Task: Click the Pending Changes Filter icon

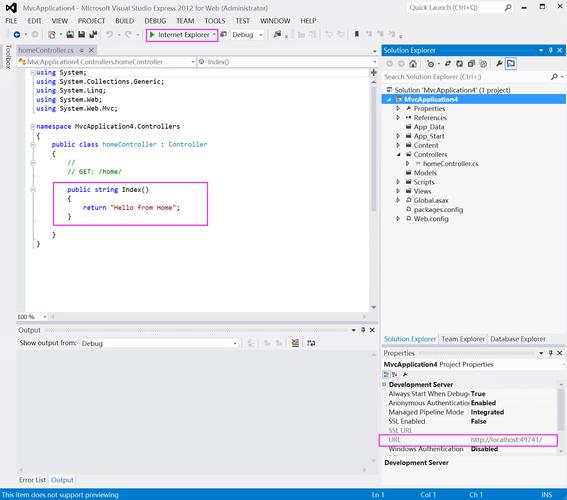Action: (x=430, y=64)
